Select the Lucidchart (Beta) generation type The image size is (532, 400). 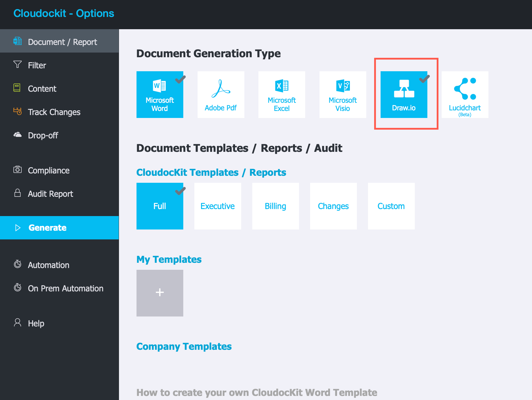[x=464, y=94]
